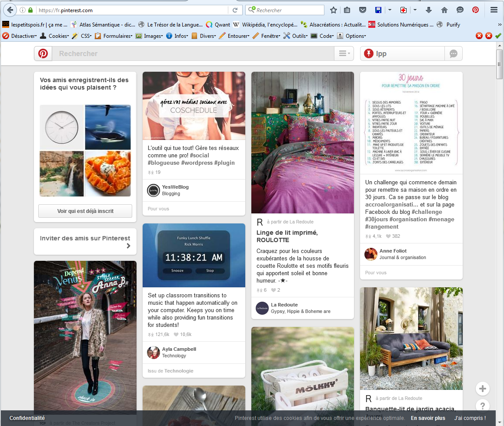The width and height of the screenshot is (504, 426).
Task: Click the La Redoute round avatar
Action: [262, 308]
